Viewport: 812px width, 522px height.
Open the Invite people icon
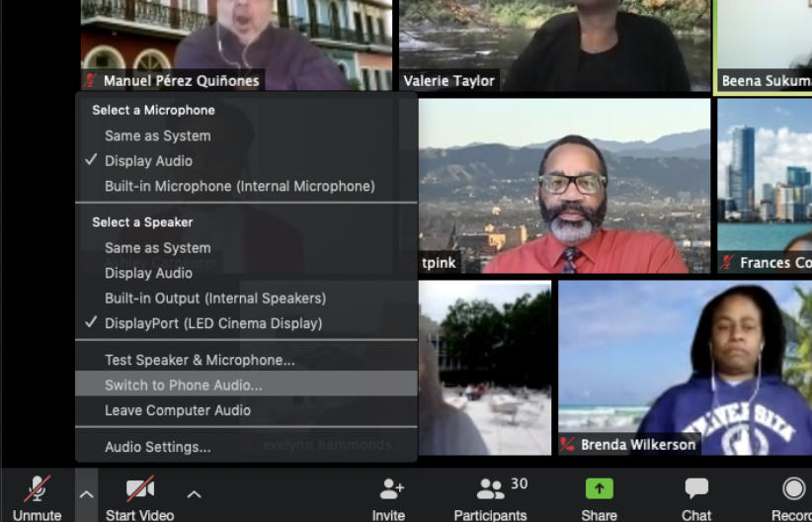[x=391, y=488]
